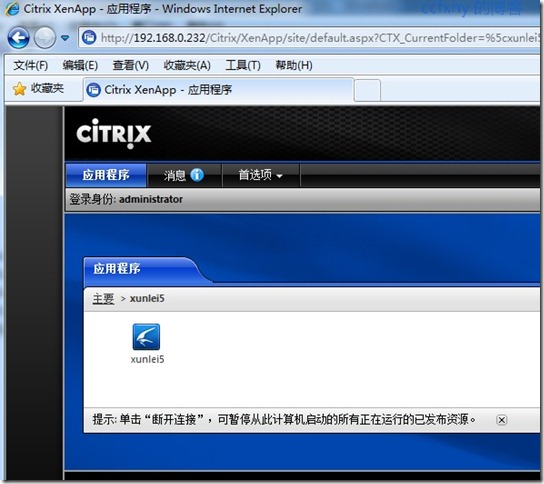Launch the xunlei5 application icon
Viewport: 544px width, 484px height.
(x=146, y=337)
